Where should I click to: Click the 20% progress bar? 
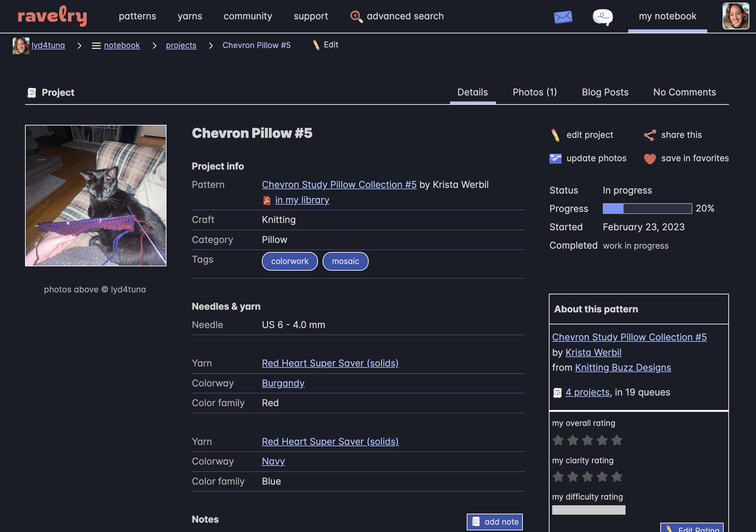coord(647,209)
